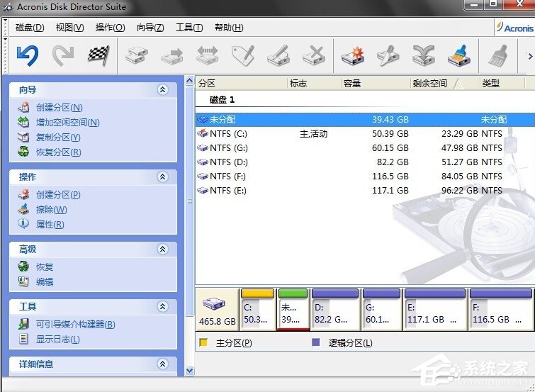
Task: Collapse the 操作 panel section
Action: point(162,177)
